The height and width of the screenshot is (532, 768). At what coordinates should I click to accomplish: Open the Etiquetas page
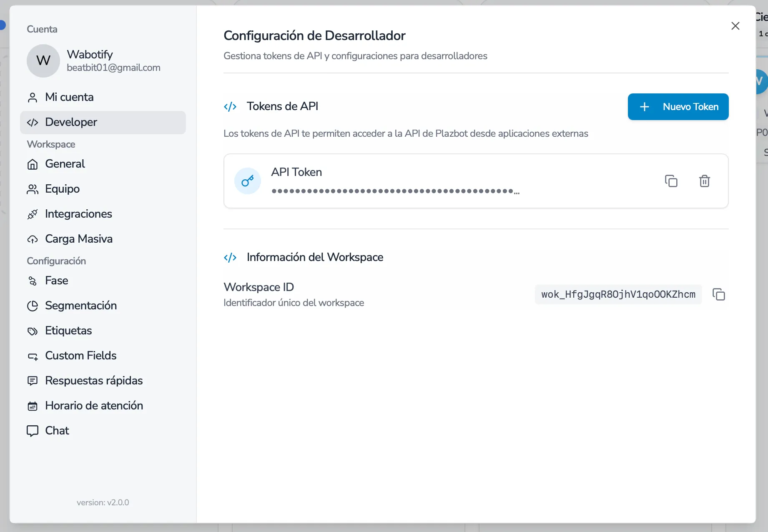click(x=68, y=331)
